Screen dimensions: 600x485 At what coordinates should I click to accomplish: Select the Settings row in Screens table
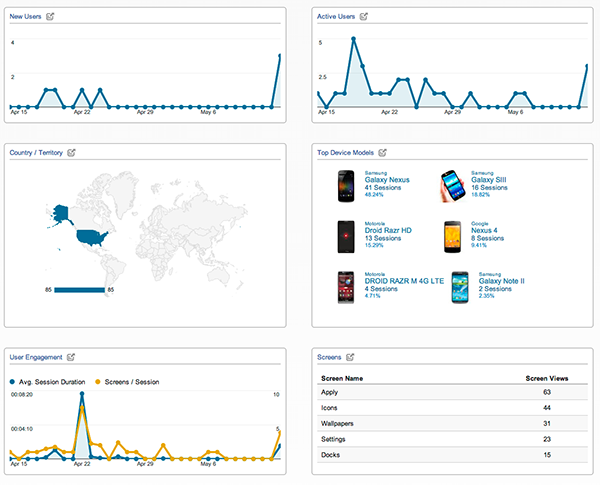tap(452, 439)
